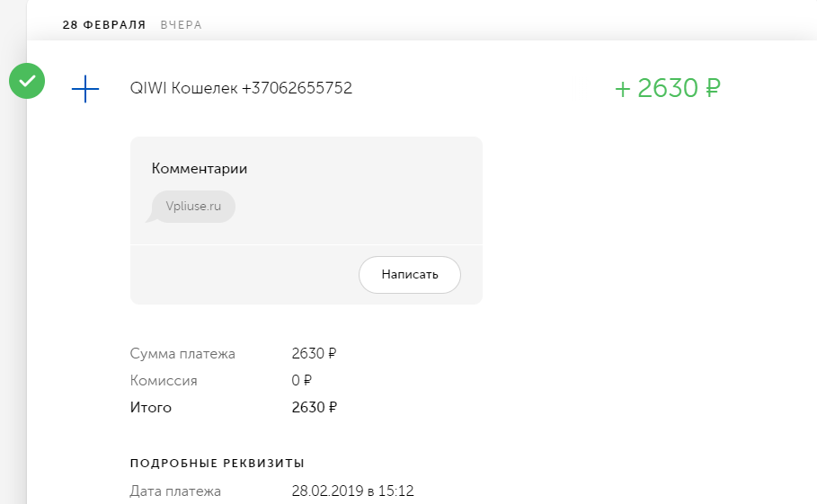Click QIWI Кошелек +37062655752 transaction title
Viewport: 817px width, 504px height.
click(241, 88)
